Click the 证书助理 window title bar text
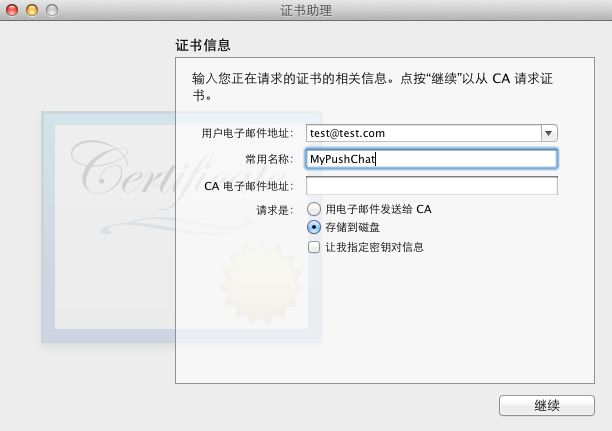The image size is (612, 431). point(306,11)
